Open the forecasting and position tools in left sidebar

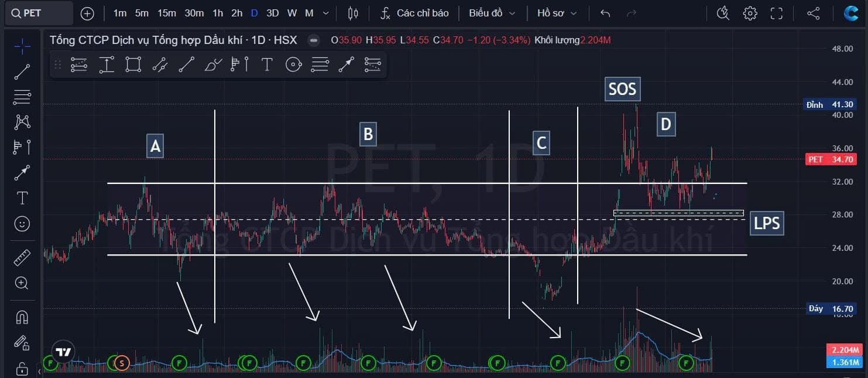[x=22, y=147]
